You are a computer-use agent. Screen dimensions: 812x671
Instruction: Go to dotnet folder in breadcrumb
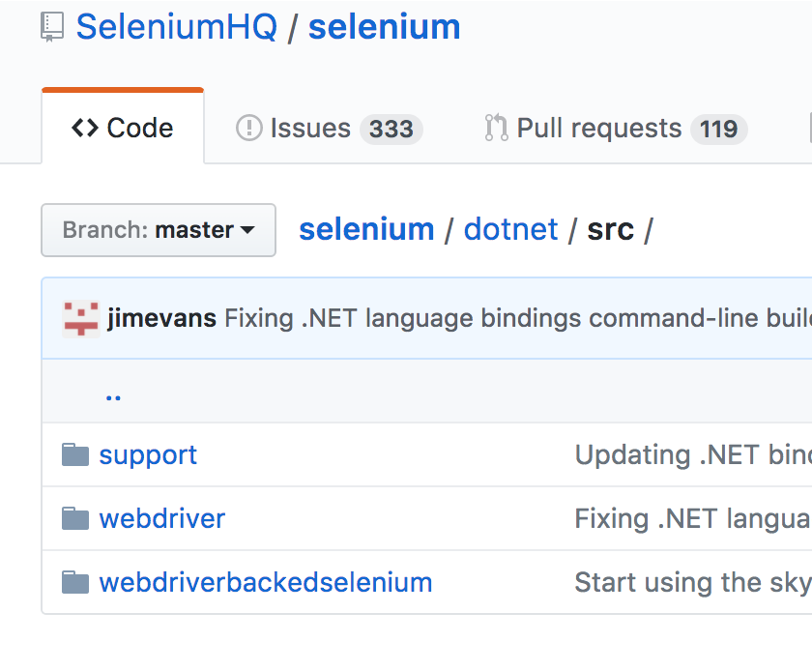point(510,229)
